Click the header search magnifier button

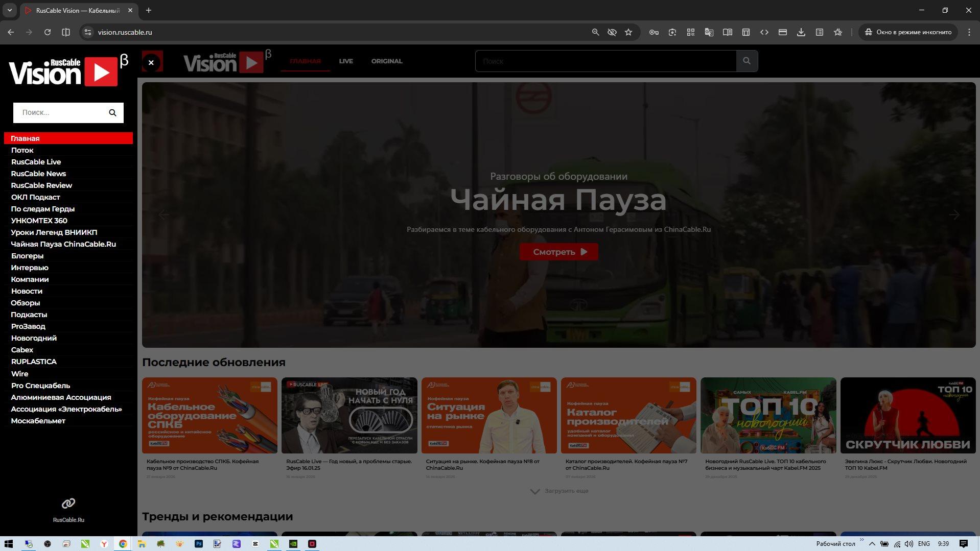click(x=746, y=61)
